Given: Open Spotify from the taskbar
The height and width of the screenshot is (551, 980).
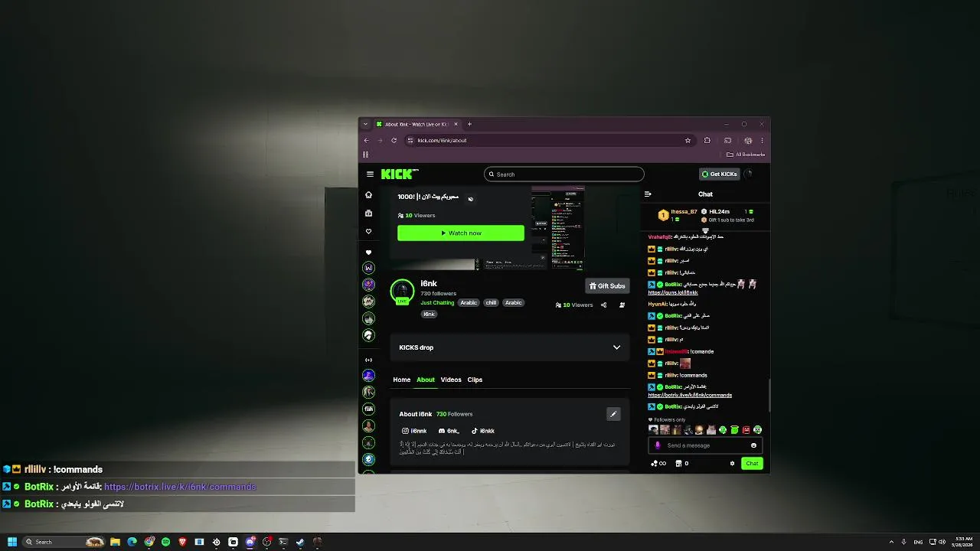Looking at the screenshot, I should pos(165,542).
